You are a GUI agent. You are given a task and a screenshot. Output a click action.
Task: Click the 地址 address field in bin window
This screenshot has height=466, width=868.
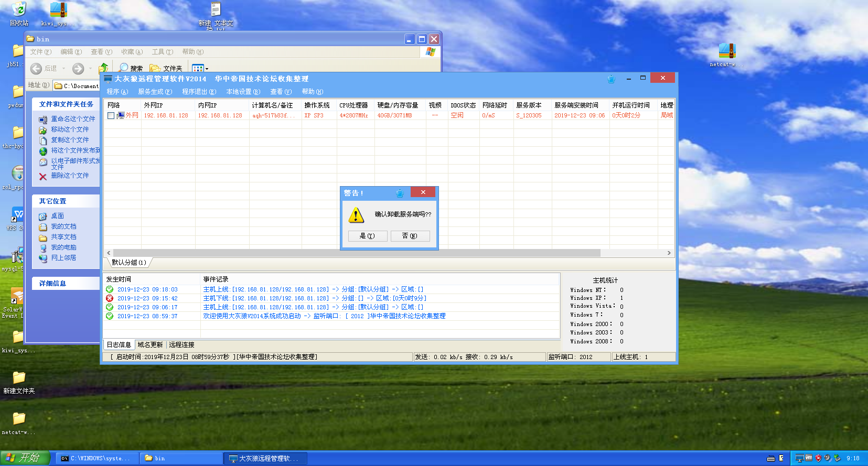[76, 85]
